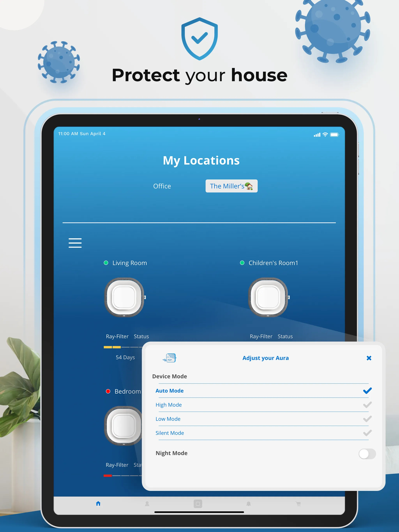399x532 pixels.
Task: Click the Aura device icon in Living Room
Action: pos(124,296)
